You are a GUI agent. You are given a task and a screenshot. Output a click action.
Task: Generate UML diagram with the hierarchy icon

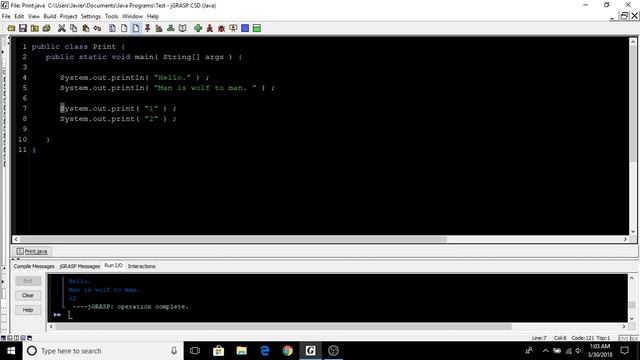[x=171, y=28]
